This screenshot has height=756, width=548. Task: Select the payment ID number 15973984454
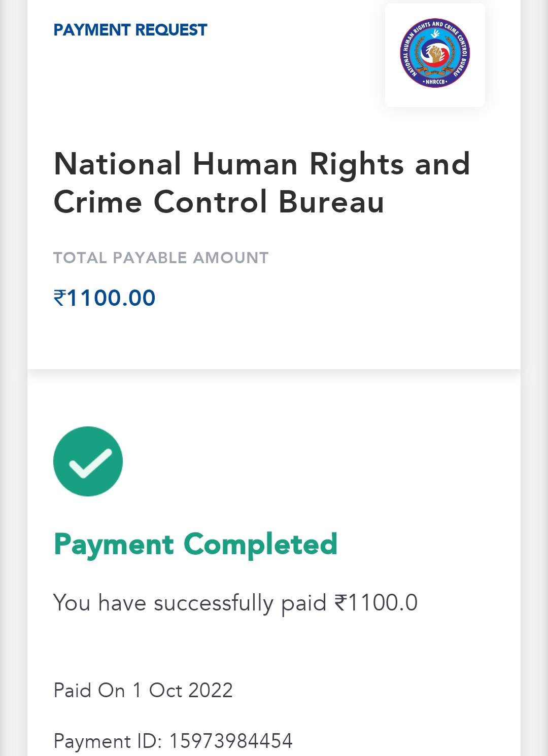click(231, 741)
